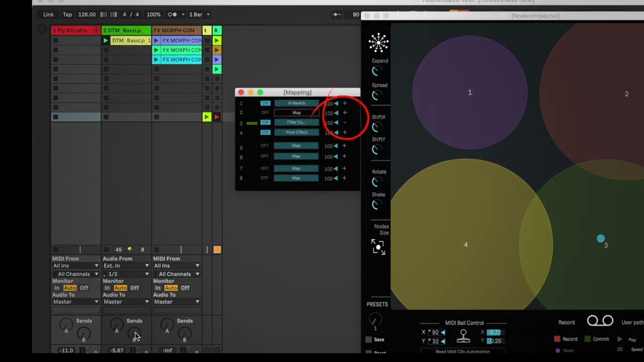The image size is (644, 362).
Task: Toggle the ON switch for A-Reverb mapping
Action: (265, 103)
